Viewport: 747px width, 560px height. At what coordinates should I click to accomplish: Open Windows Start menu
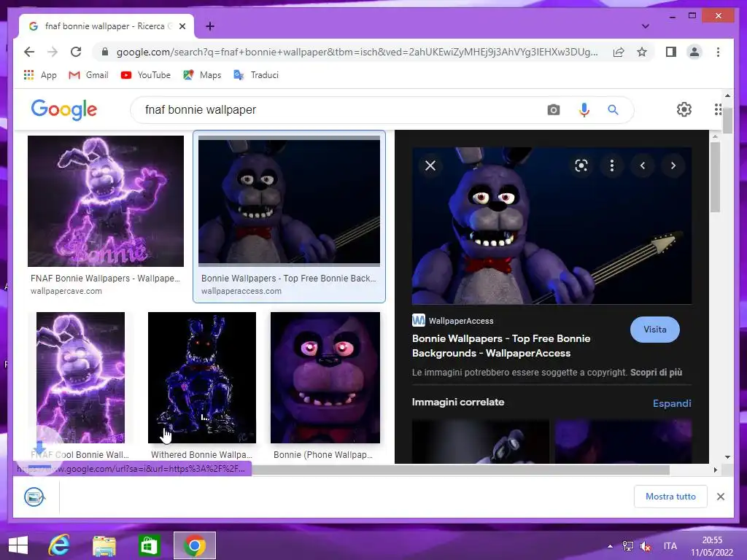click(18, 545)
